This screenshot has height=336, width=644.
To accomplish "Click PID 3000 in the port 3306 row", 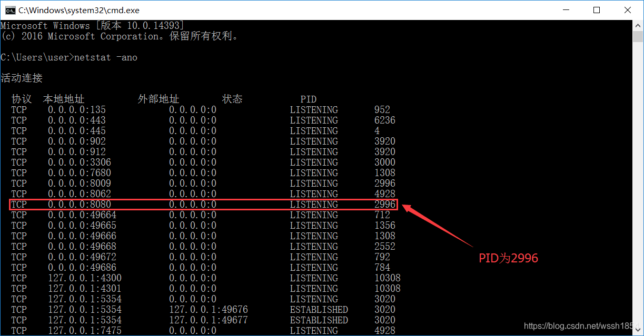I will (385, 162).
